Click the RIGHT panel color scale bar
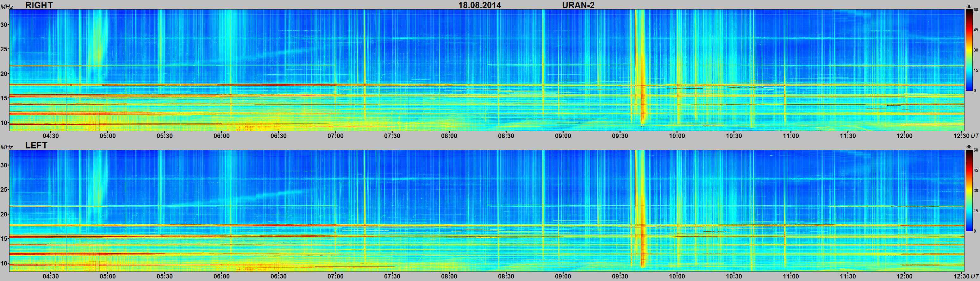The image size is (980, 281). point(969,50)
